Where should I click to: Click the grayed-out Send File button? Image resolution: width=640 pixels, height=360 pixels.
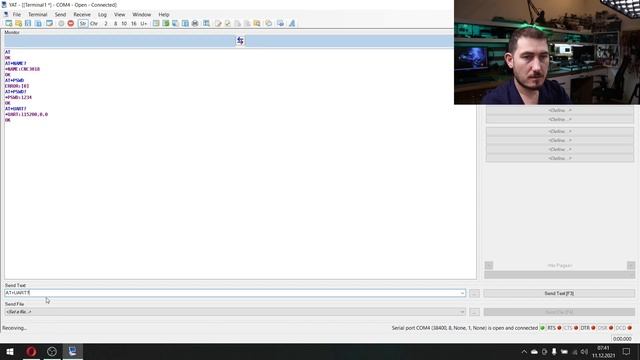tap(559, 312)
